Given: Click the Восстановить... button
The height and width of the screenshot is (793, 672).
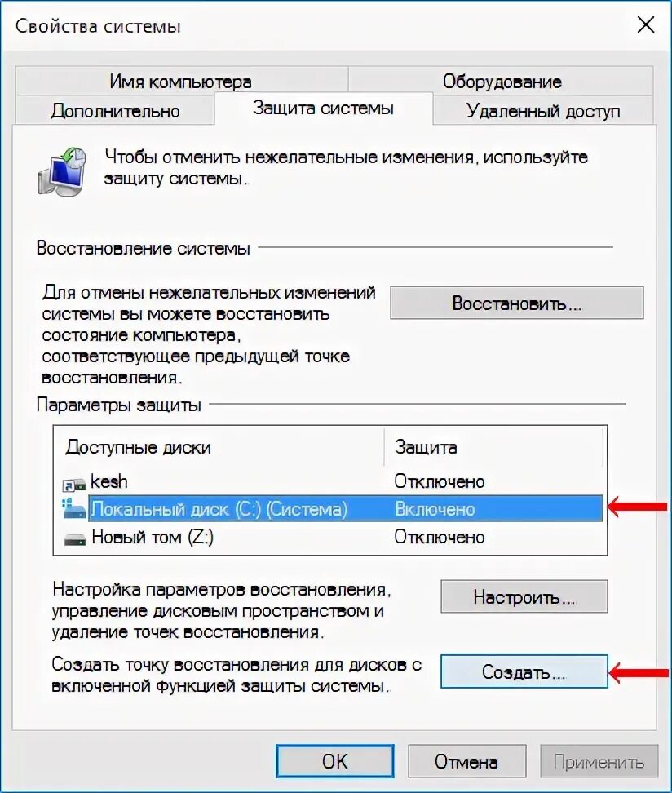Looking at the screenshot, I should pyautogui.click(x=517, y=303).
